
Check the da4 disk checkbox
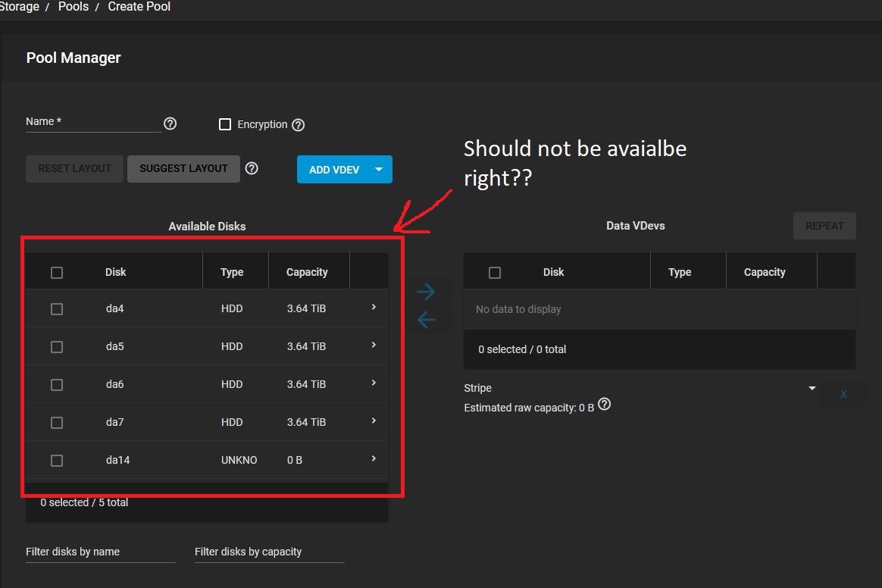(x=57, y=309)
